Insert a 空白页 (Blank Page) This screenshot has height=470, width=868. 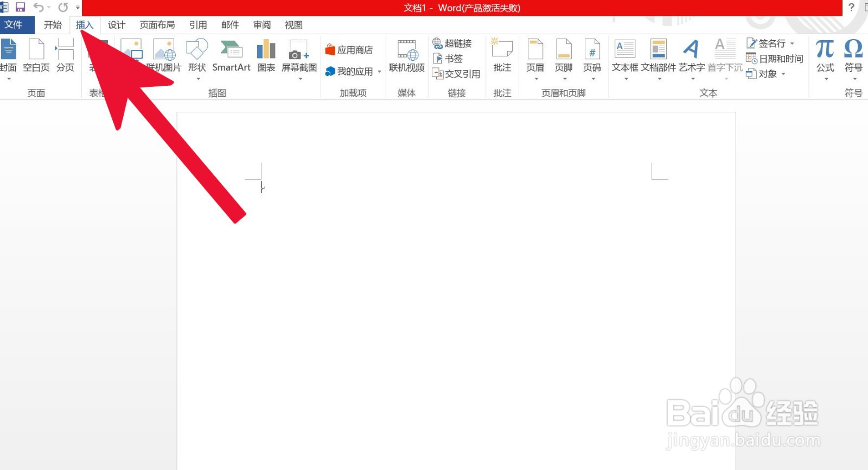pyautogui.click(x=36, y=56)
